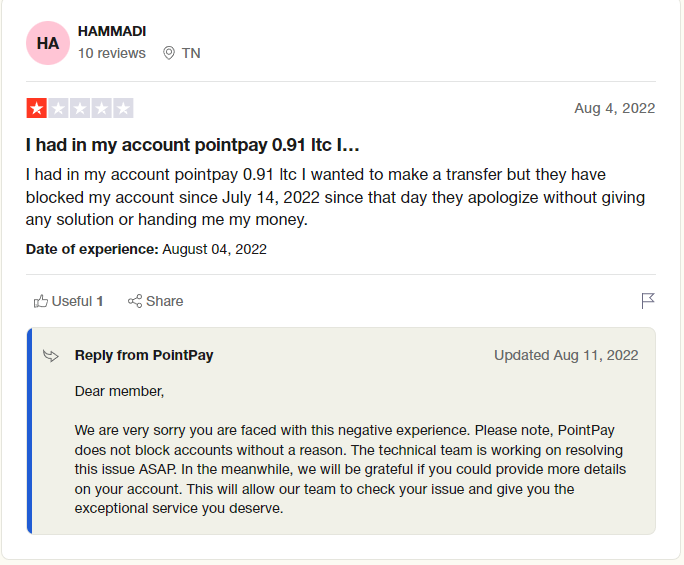Click the TN country label

191,53
